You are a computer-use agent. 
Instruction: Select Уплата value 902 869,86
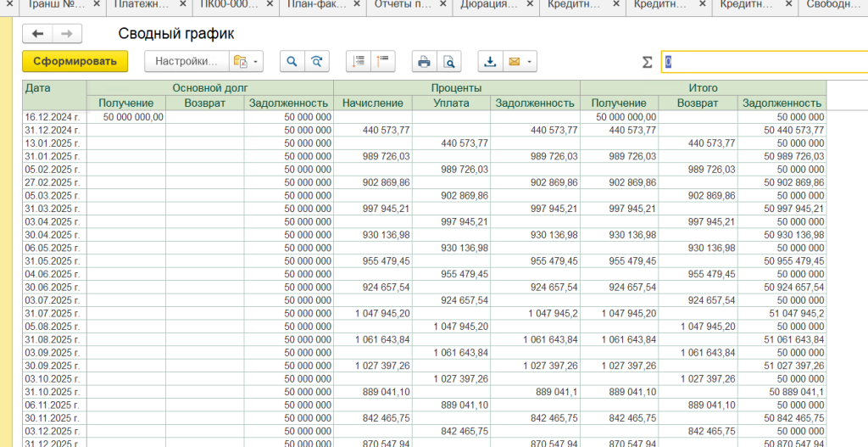click(451, 196)
